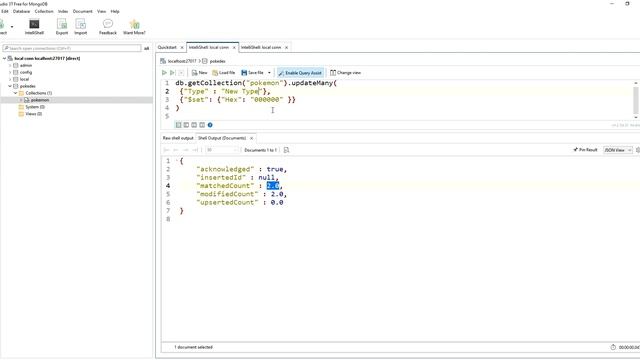The height and width of the screenshot is (360, 640).
Task: Select the pokemon collection in the tree
Action: pos(40,100)
